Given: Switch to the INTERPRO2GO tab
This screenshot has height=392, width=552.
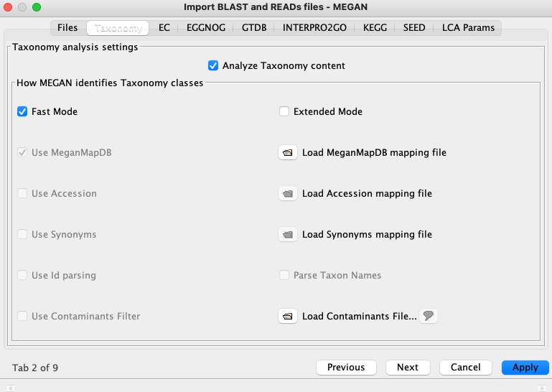Looking at the screenshot, I should pos(314,28).
